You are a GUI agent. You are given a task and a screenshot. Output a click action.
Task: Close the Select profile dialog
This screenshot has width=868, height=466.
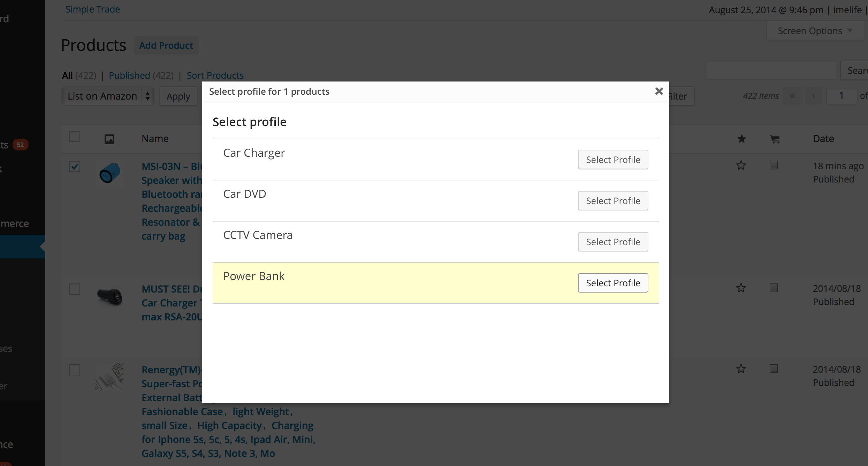point(659,91)
